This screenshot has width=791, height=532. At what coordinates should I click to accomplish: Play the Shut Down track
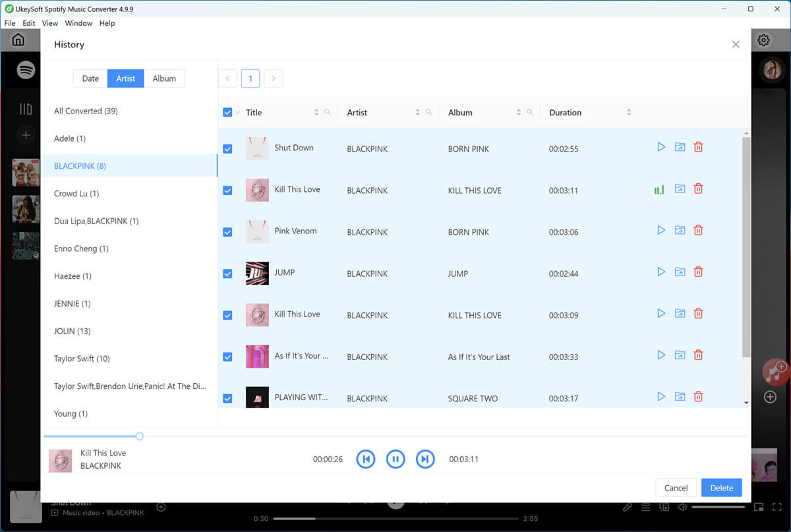tap(661, 147)
